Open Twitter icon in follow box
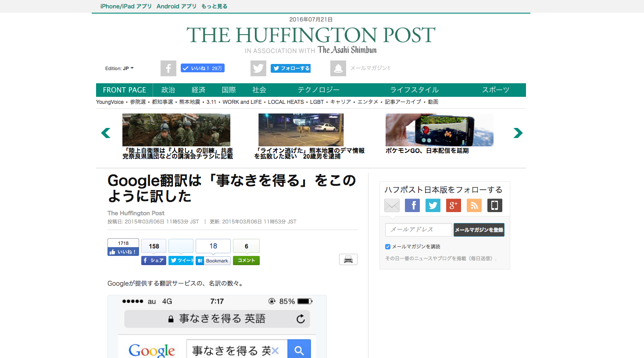Screen dimensions: 644x358 433,205
